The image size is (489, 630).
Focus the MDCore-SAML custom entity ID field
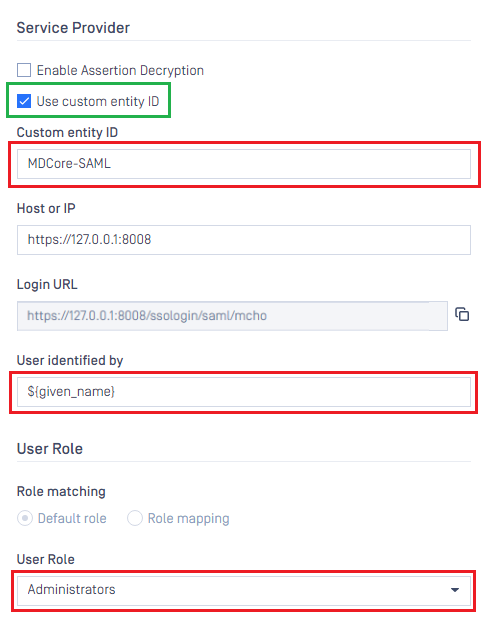point(243,164)
